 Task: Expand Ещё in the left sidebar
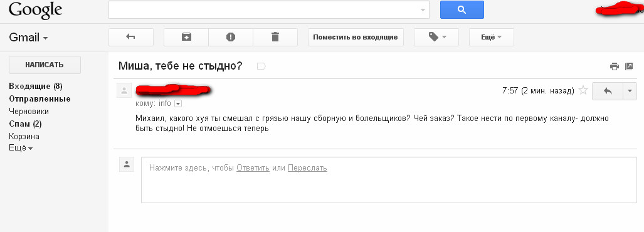pos(21,147)
